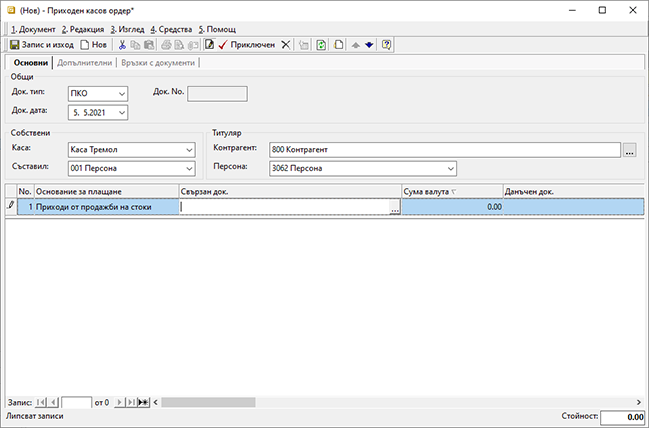Open the 2. Редакция menu
The image size is (649, 428).
83,29
